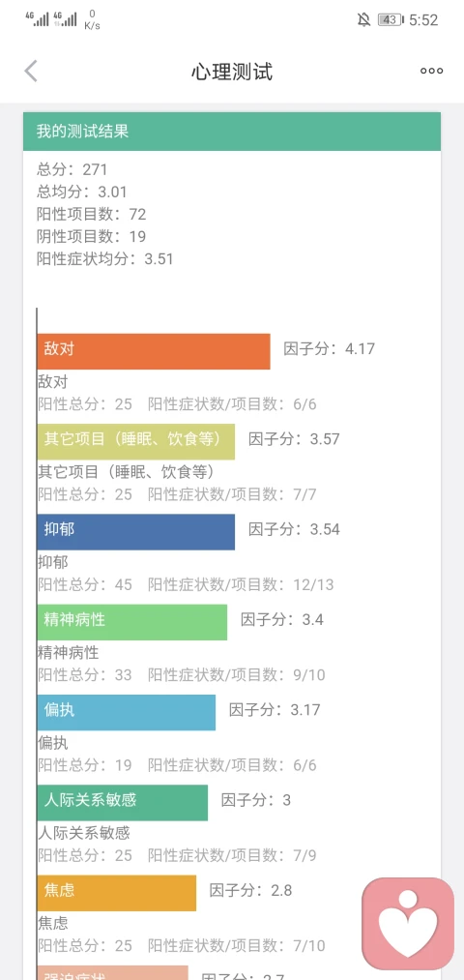Tap the amber 焦虑 bar
464x980 pixels.
click(x=117, y=893)
